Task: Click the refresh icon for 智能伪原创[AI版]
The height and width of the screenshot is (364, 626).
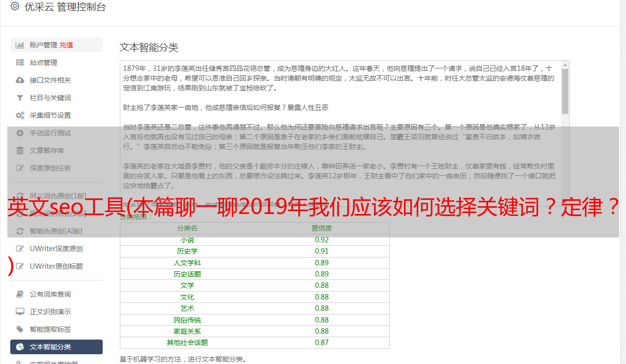Action: [20, 231]
